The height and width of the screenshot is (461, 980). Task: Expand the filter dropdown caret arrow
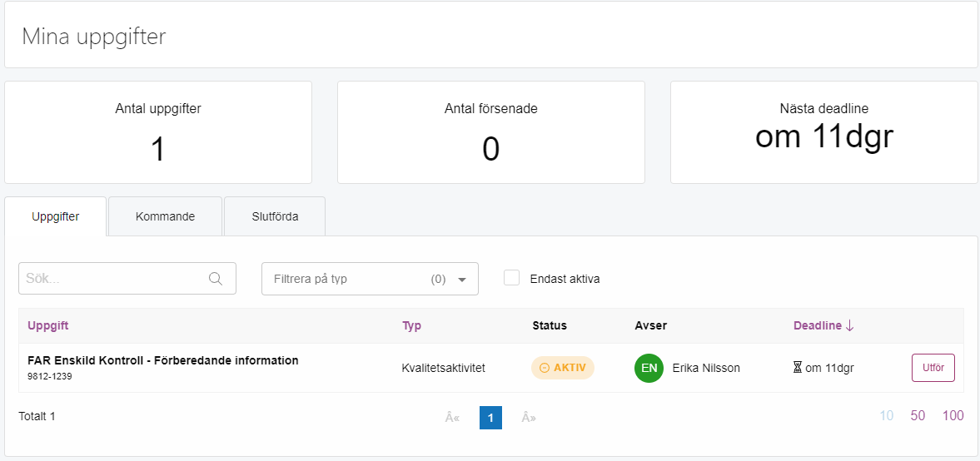tap(462, 280)
